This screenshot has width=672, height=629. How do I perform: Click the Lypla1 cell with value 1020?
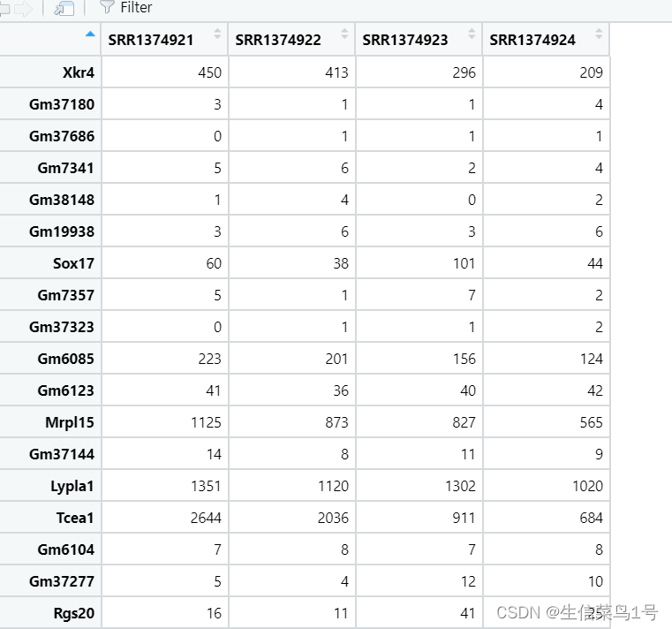point(547,486)
